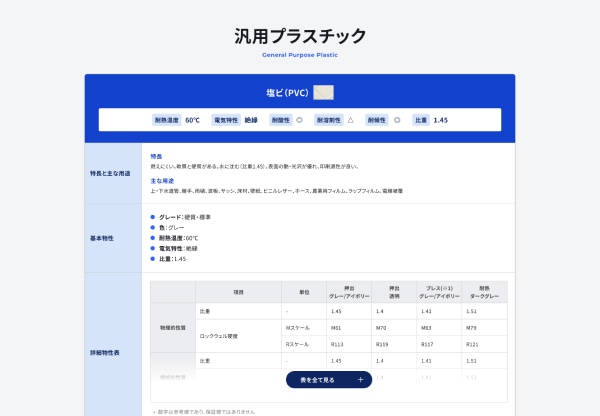
Task: Click the 物理的性質 table row group cell
Action: [174, 327]
